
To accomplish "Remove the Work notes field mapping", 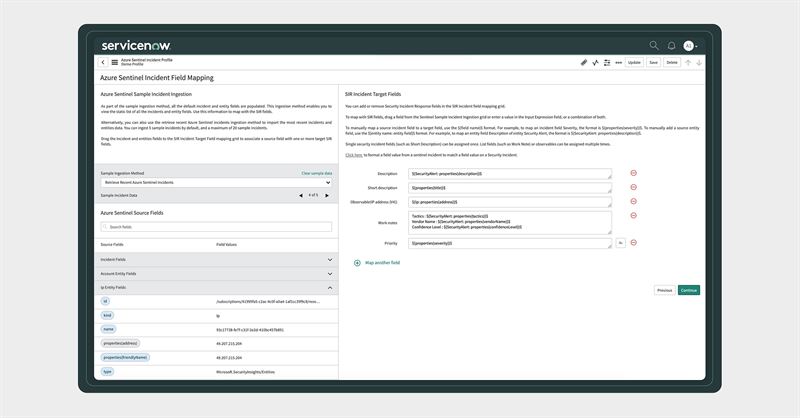I will 634,214.
